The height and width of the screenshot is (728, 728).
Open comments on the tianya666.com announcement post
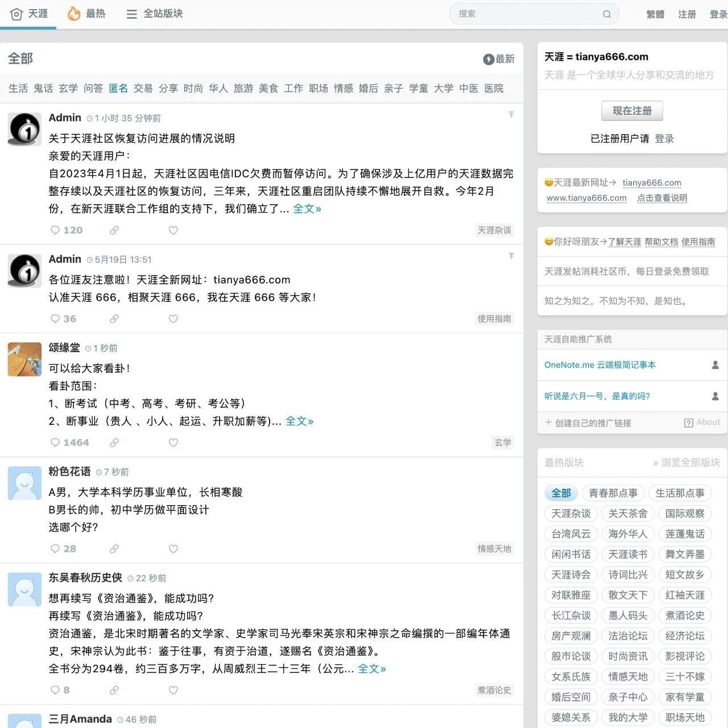click(x=63, y=319)
